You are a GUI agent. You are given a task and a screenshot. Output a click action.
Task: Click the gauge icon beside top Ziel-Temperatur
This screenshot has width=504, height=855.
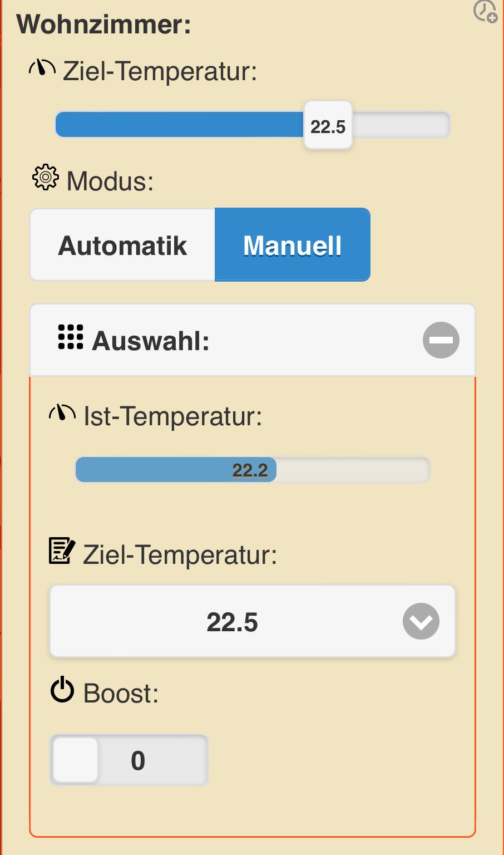click(42, 68)
